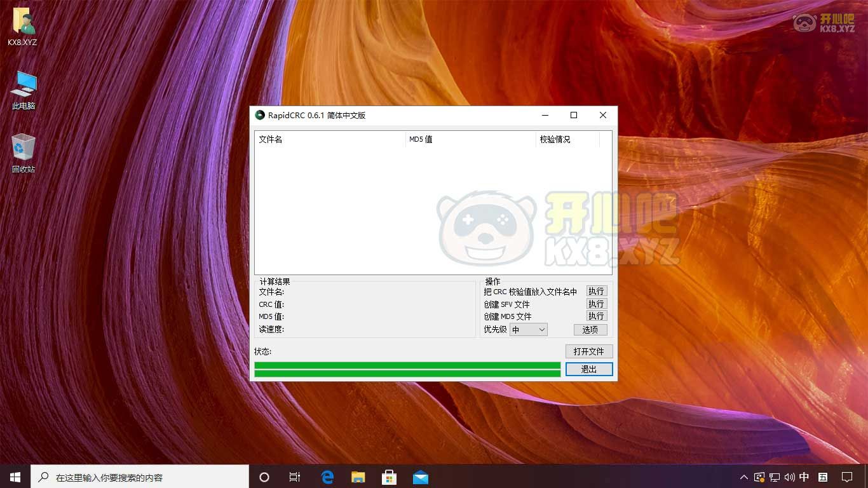
Task: Open Mail app from taskbar
Action: (420, 477)
